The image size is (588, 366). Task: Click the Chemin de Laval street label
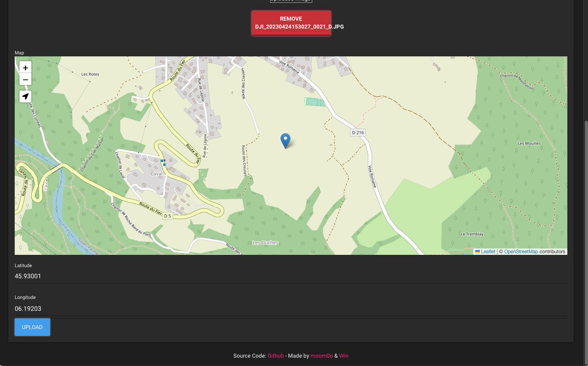coord(120,165)
